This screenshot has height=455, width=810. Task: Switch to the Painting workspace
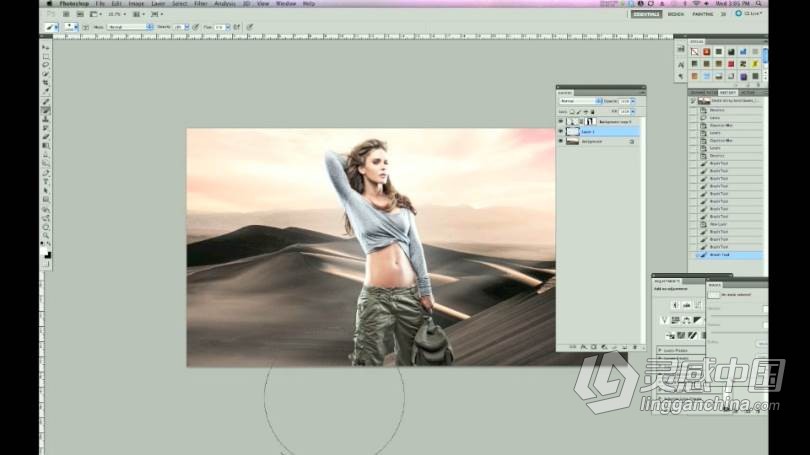point(703,14)
